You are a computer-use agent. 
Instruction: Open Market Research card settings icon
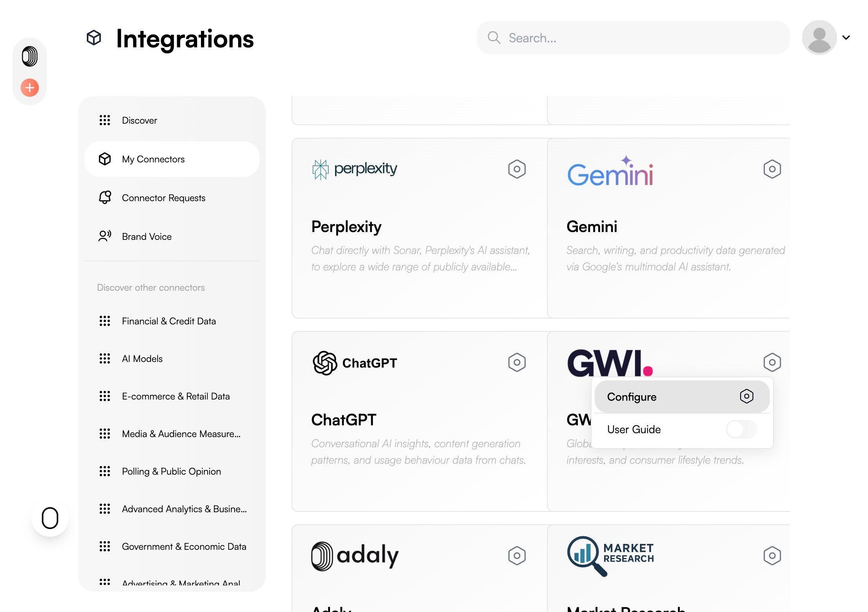772,555
